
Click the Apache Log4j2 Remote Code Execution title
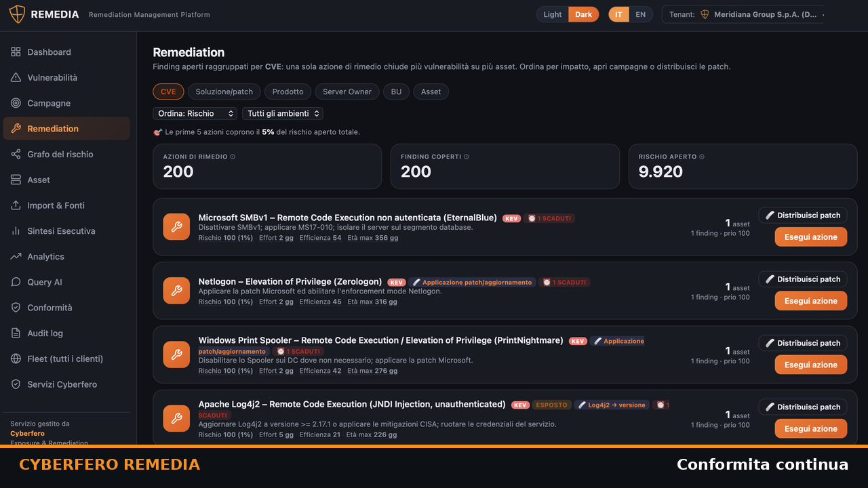[x=352, y=404]
